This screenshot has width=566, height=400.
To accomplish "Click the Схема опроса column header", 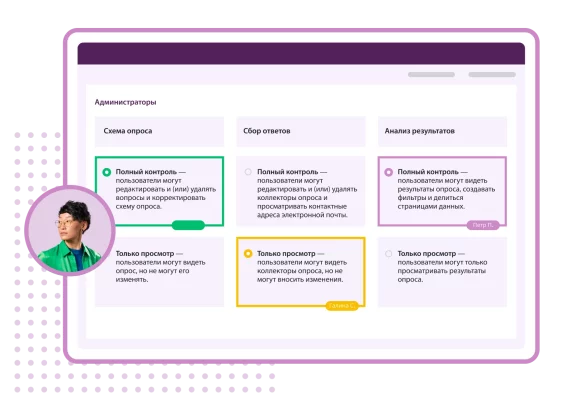I will [159, 131].
